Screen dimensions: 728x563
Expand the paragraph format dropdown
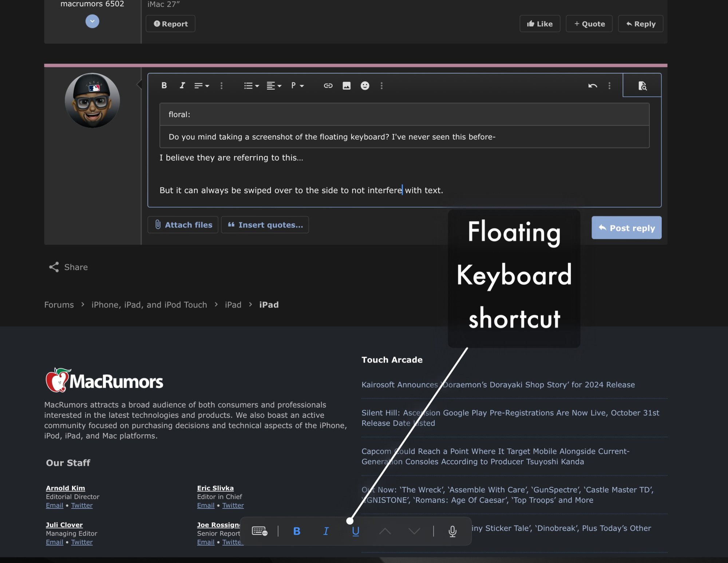point(297,86)
